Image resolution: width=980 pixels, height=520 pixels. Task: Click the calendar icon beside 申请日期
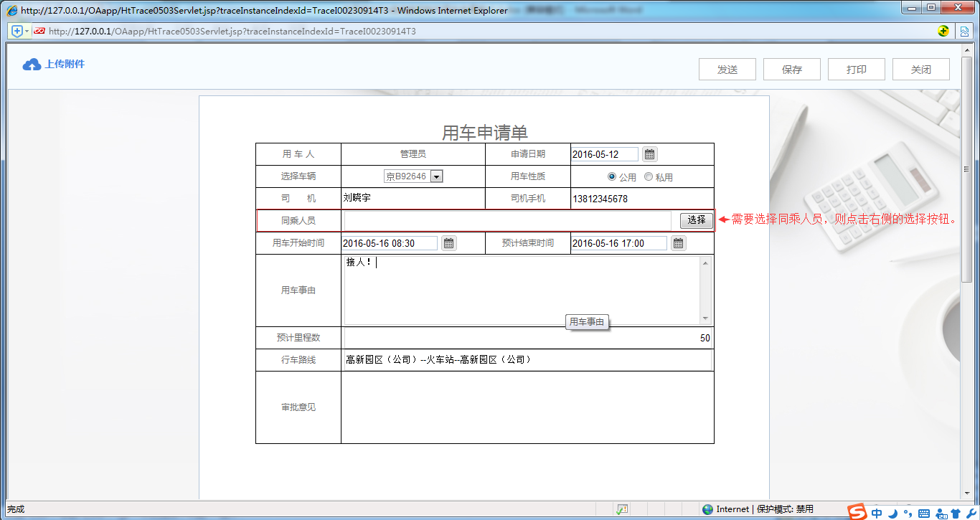pos(649,153)
